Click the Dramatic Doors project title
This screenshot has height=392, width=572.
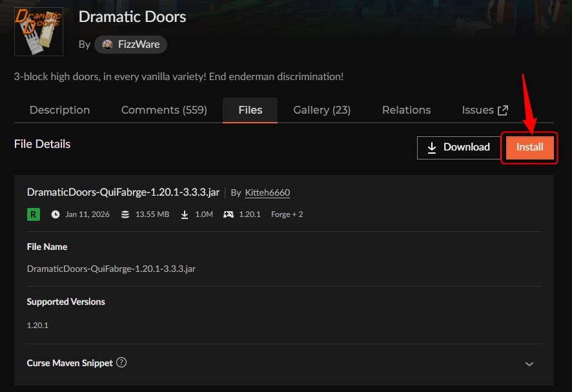click(x=132, y=17)
